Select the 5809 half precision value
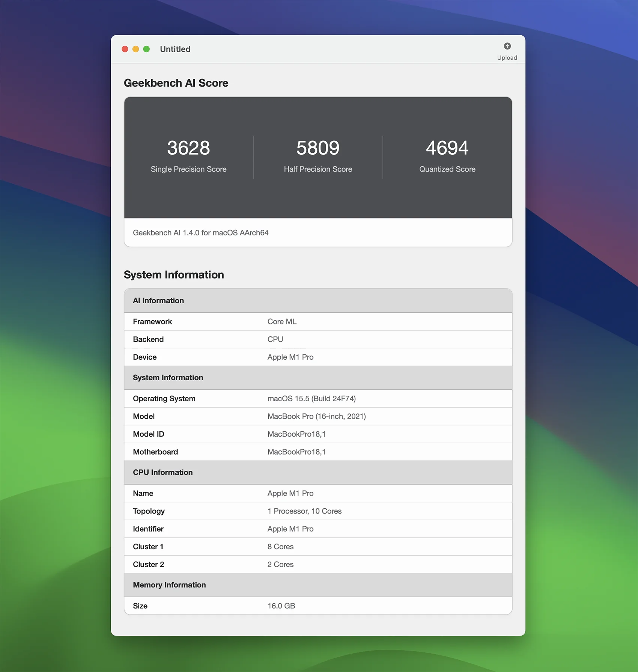This screenshot has height=672, width=638. [318, 148]
